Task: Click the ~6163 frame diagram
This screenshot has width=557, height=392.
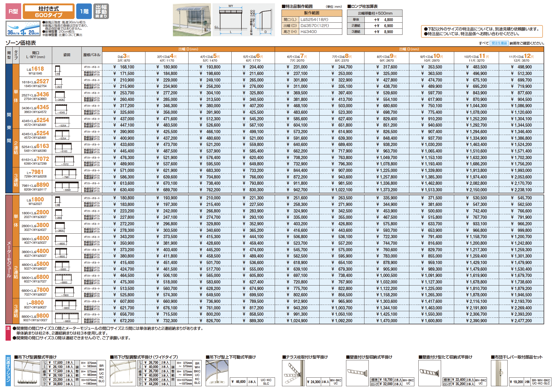Action: (63, 148)
